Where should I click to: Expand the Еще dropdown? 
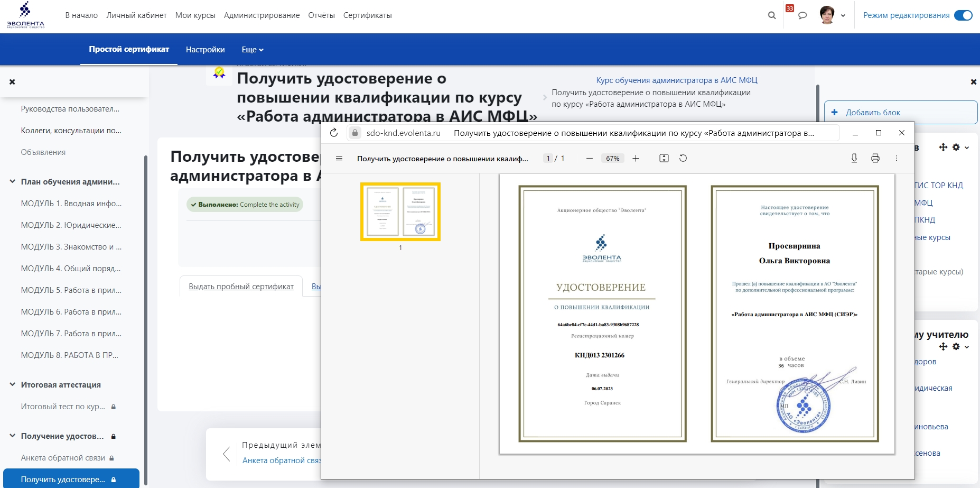[x=253, y=50]
